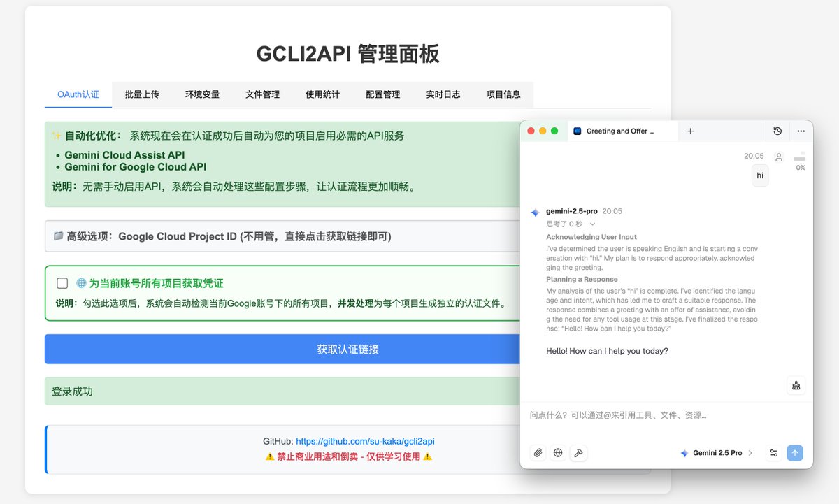Attach a file with the paperclip icon

(538, 453)
